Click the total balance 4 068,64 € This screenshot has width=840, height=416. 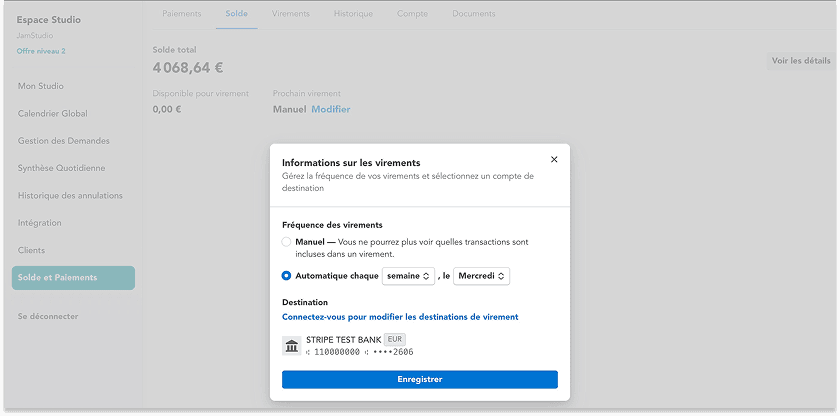coord(188,68)
